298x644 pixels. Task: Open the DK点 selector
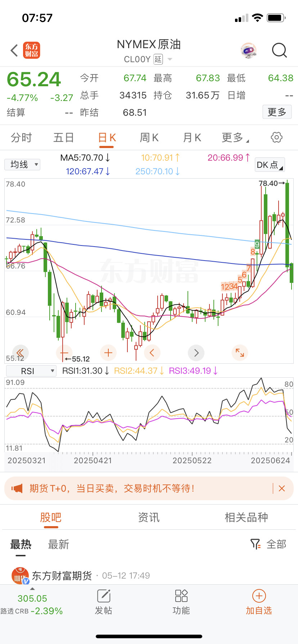pyautogui.click(x=270, y=165)
